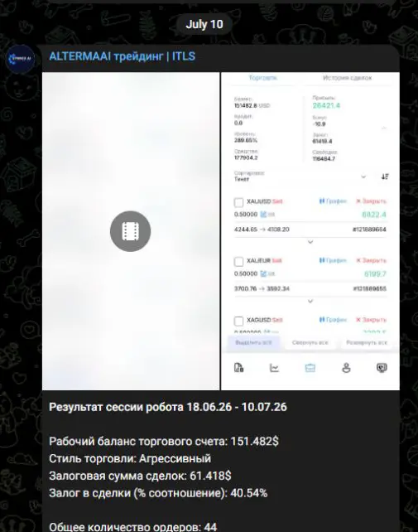Tick the XAUUSD position checkbox
Viewport: 418px width, 532px height.
[x=238, y=202]
